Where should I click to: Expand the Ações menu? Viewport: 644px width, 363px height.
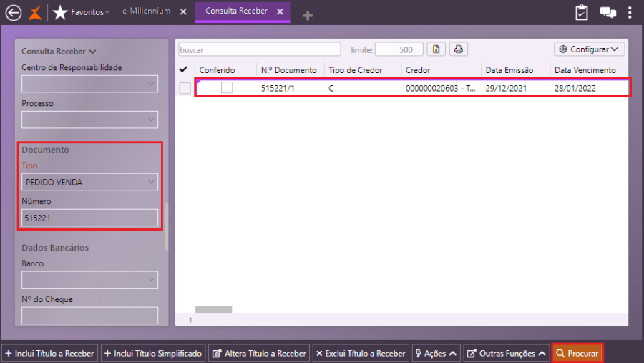click(436, 353)
